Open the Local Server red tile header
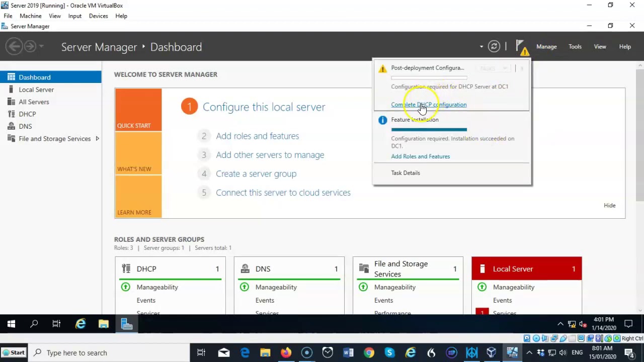Viewport: 644px width, 362px height. coord(527,269)
